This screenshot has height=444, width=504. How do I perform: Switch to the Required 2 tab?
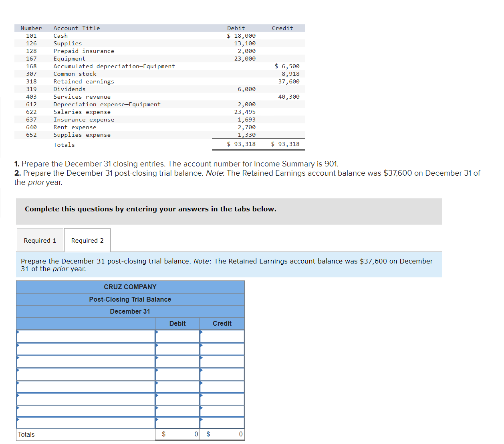(87, 240)
